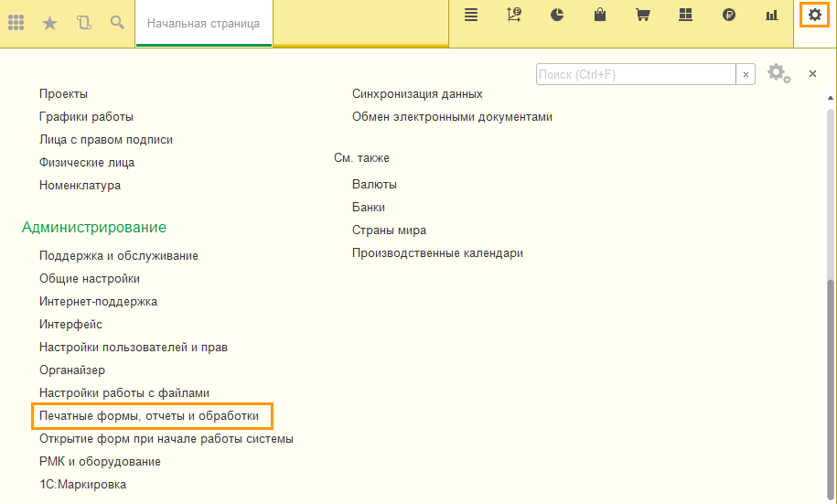Open the sections grid menu icon
The image size is (837, 504).
16,23
